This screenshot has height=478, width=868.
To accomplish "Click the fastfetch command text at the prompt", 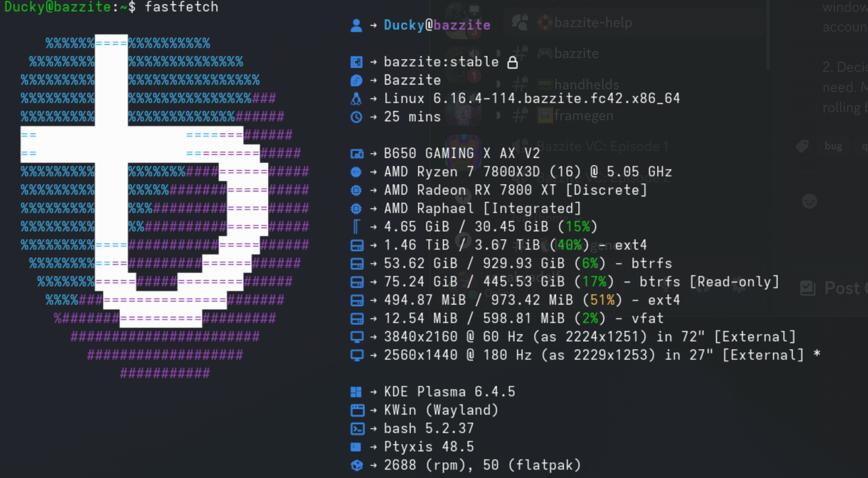I will (x=182, y=7).
